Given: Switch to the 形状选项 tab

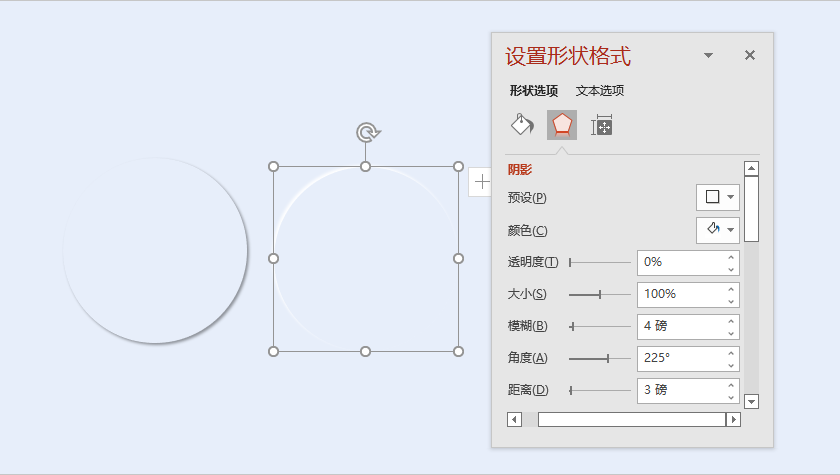Looking at the screenshot, I should (x=534, y=91).
